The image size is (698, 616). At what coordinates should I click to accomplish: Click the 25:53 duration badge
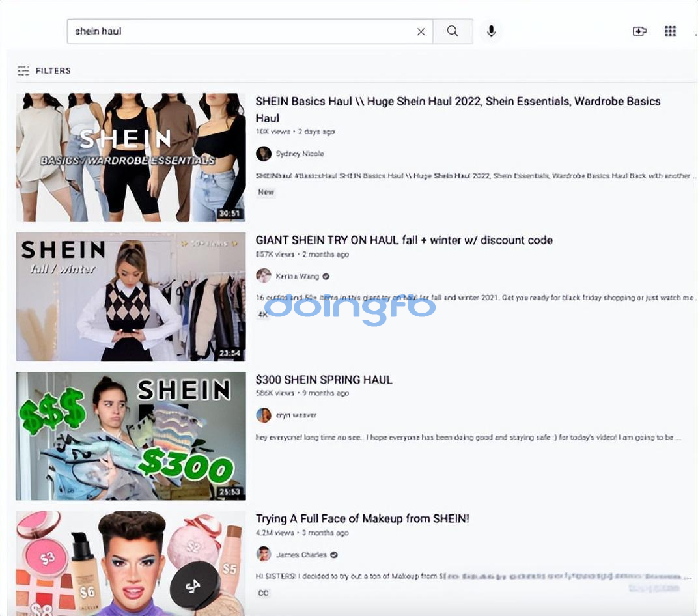[229, 492]
